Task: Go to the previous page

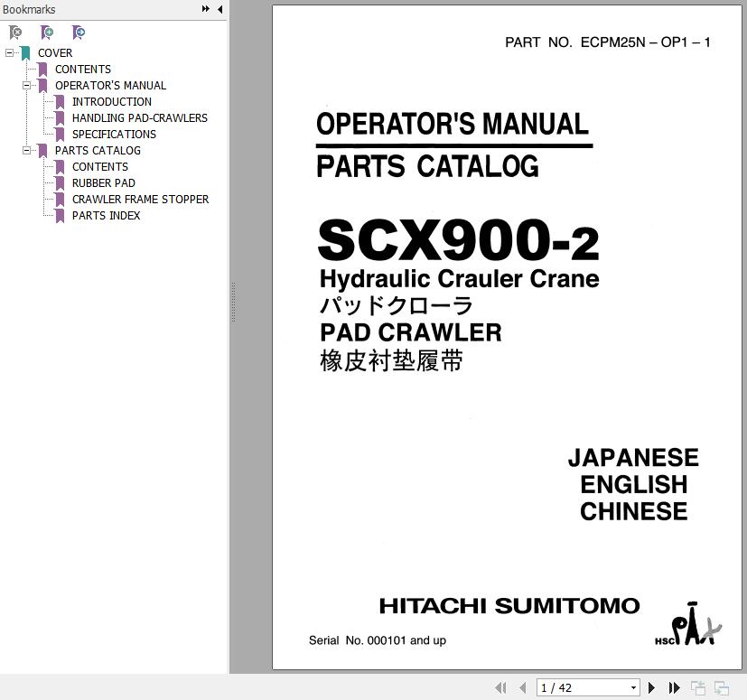Action: [523, 687]
